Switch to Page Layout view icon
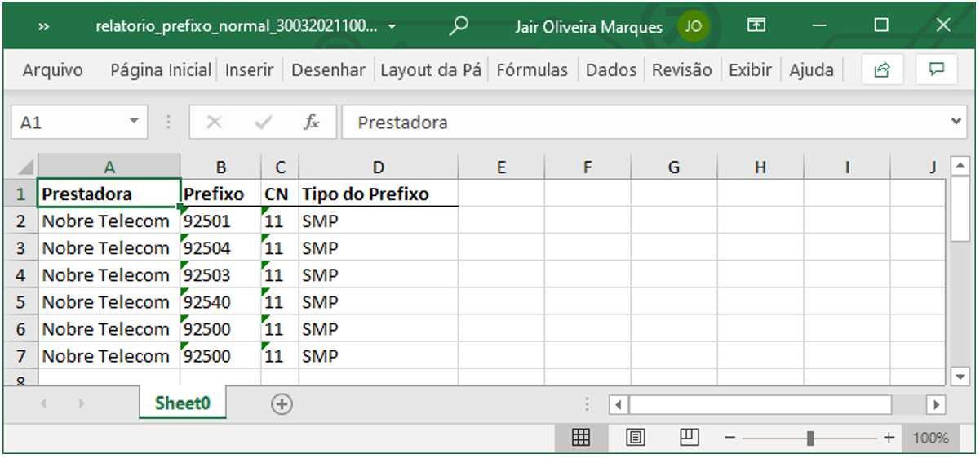The image size is (980, 459). click(636, 439)
